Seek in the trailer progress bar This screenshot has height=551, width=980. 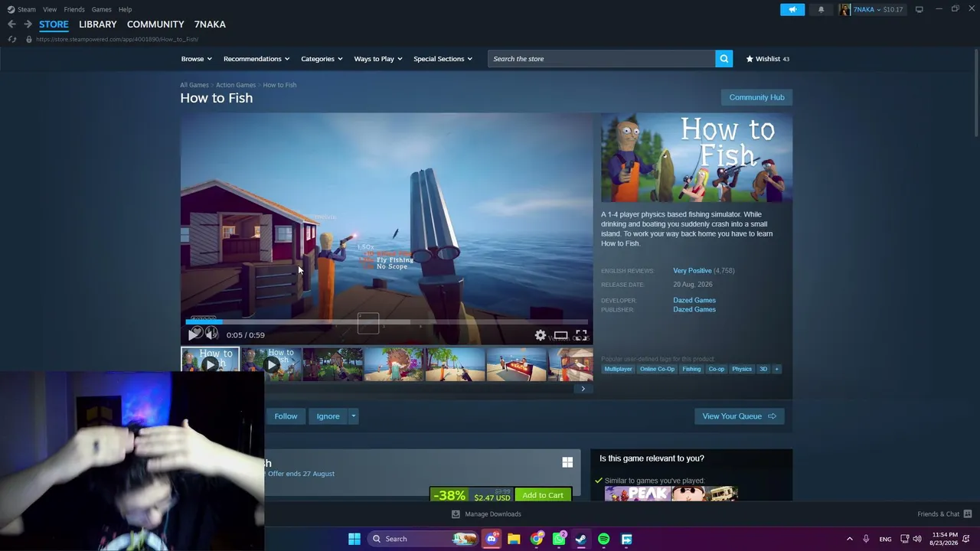tap(387, 321)
